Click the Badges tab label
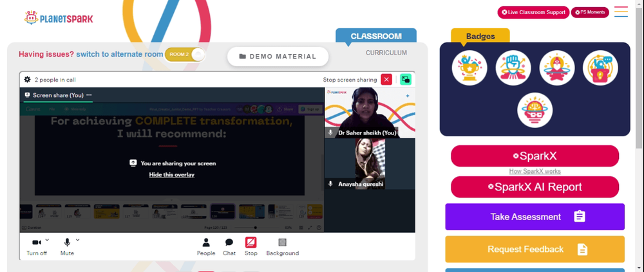 480,36
